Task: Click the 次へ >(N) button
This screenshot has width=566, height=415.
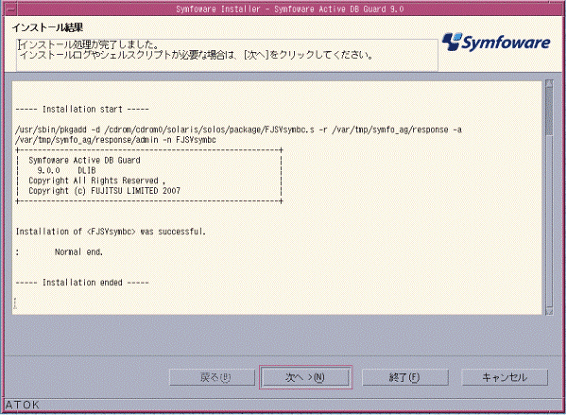Action: pos(305,377)
